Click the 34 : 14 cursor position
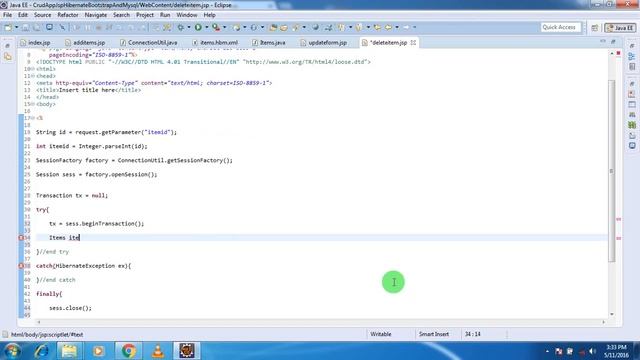Viewport: 640px width, 360px height. (472, 334)
